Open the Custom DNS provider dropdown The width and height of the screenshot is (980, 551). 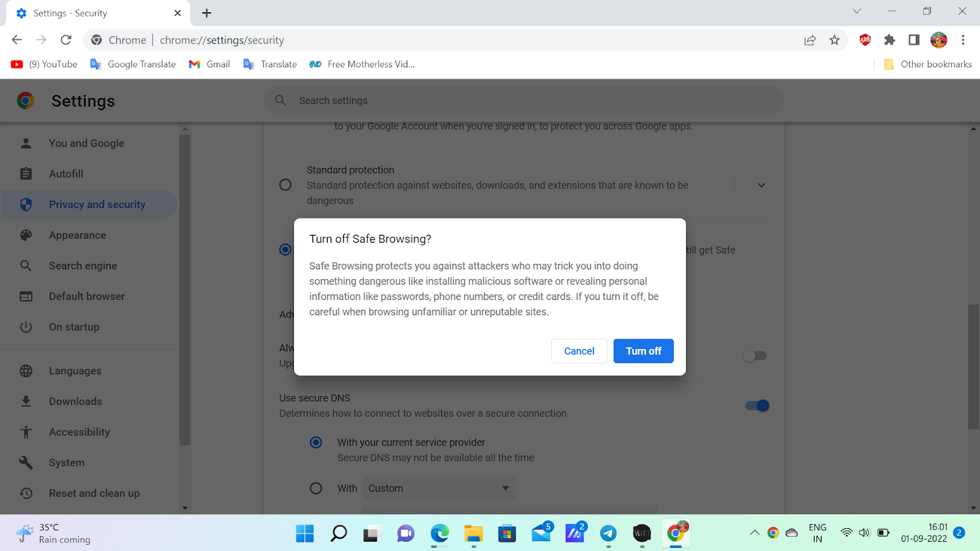[439, 489]
